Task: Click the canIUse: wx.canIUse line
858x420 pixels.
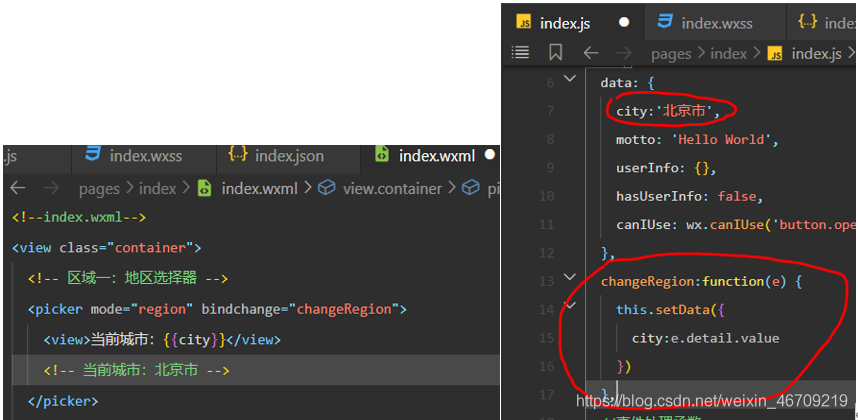Action: point(737,225)
